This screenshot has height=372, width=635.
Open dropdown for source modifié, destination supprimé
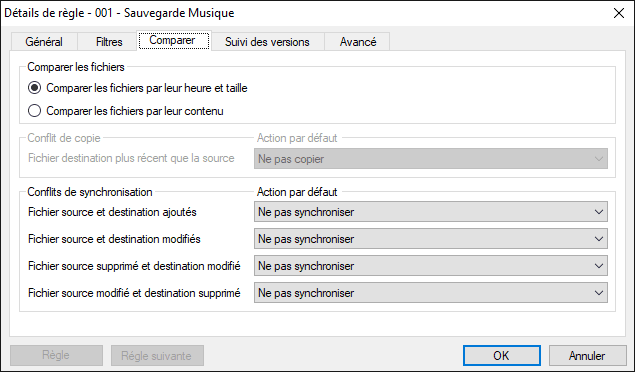point(430,293)
